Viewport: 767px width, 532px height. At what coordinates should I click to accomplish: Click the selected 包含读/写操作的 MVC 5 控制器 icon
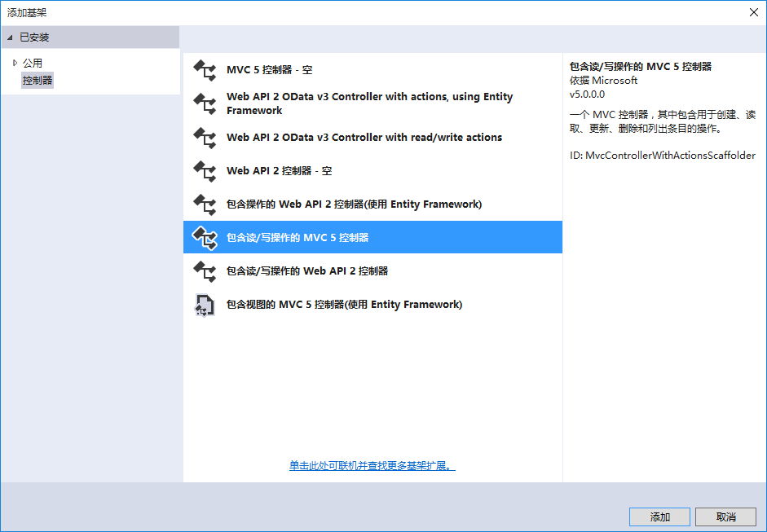pyautogui.click(x=204, y=238)
